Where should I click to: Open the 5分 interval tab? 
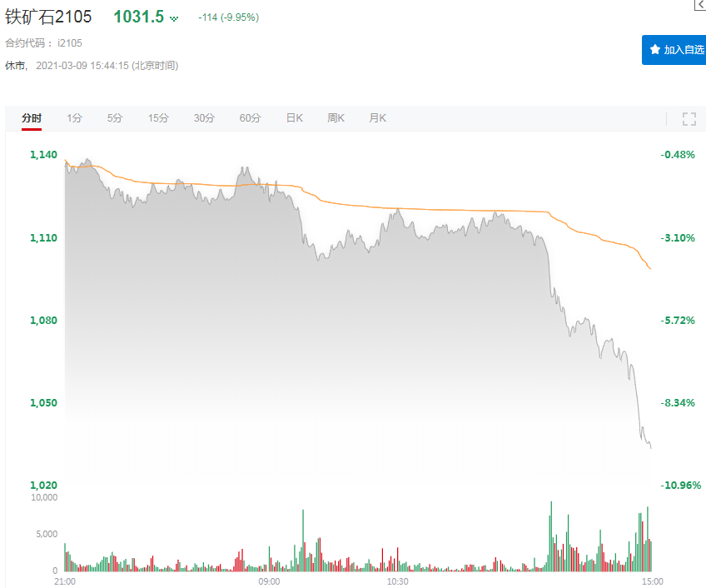click(x=115, y=118)
